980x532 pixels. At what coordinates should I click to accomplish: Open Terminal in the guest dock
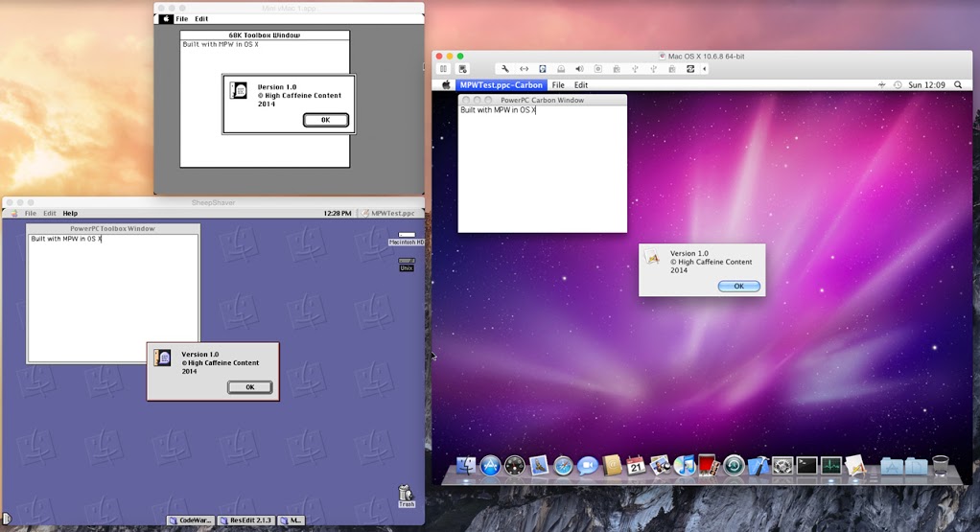(x=806, y=466)
